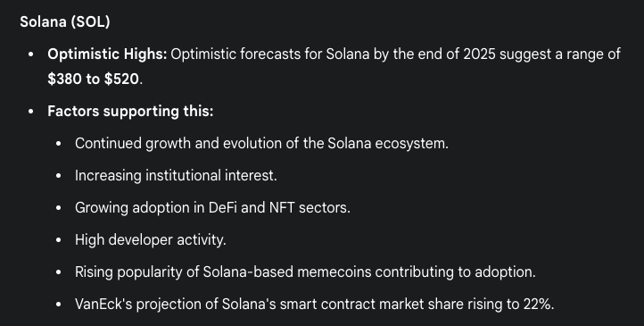
Task: Click the Increasing institutional interest line
Action: (176, 175)
